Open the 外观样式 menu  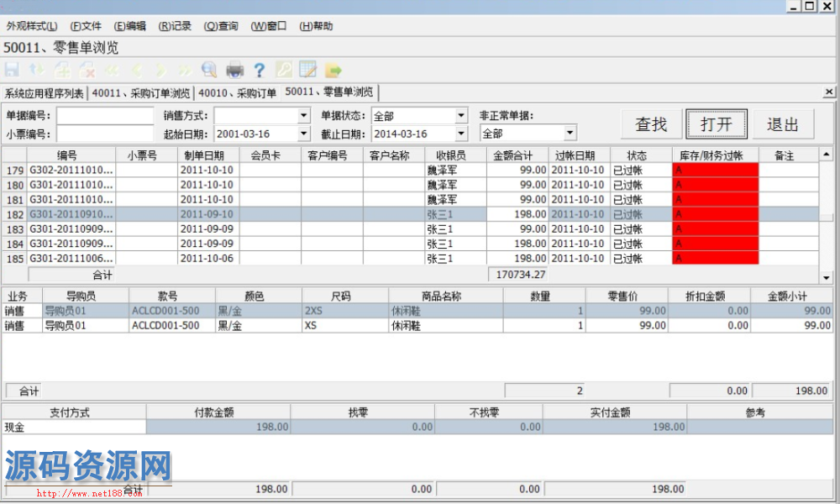(x=32, y=26)
